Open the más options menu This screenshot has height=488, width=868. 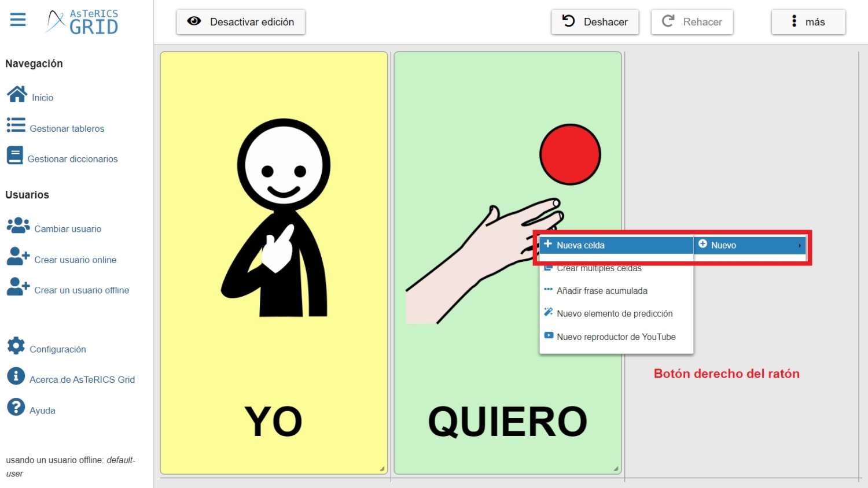pyautogui.click(x=808, y=21)
